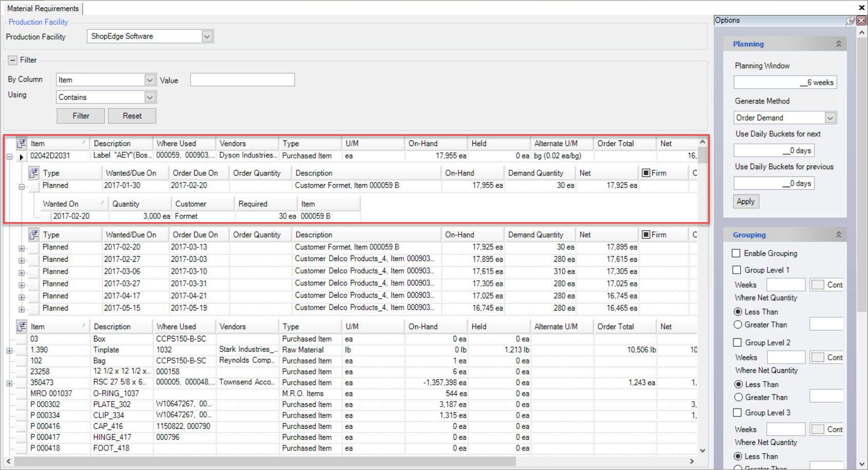Sort by the Order Total column header

[625, 143]
